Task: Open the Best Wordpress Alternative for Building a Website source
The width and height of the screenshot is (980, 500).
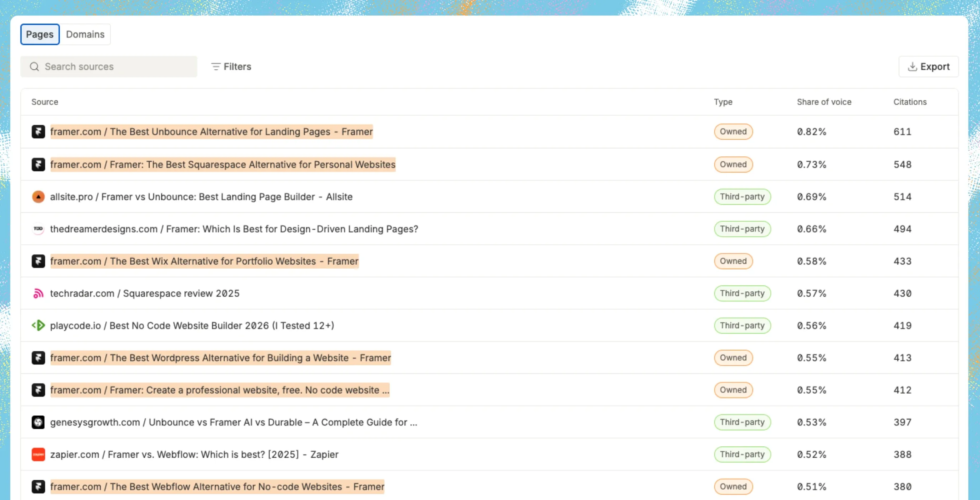Action: coord(221,358)
